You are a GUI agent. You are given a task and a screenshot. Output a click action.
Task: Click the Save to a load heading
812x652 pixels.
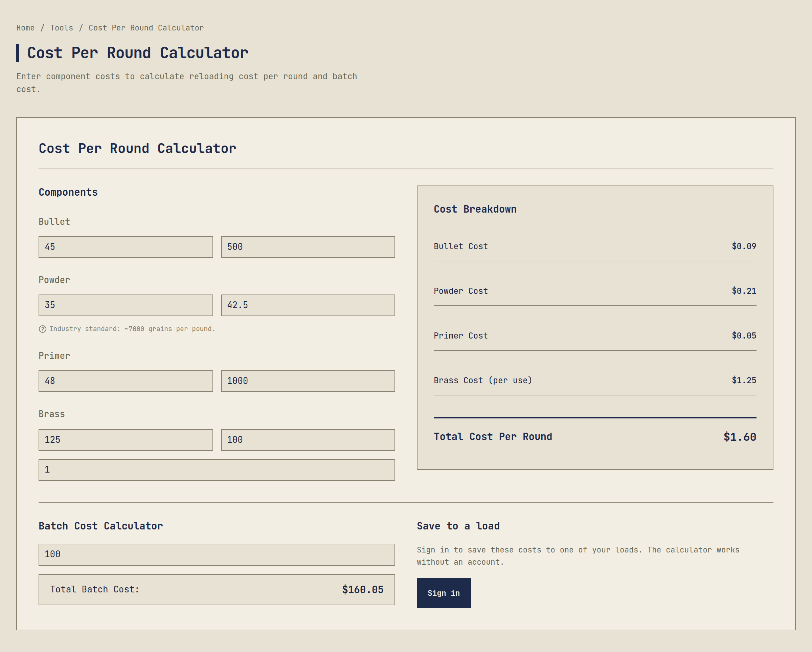(458, 526)
